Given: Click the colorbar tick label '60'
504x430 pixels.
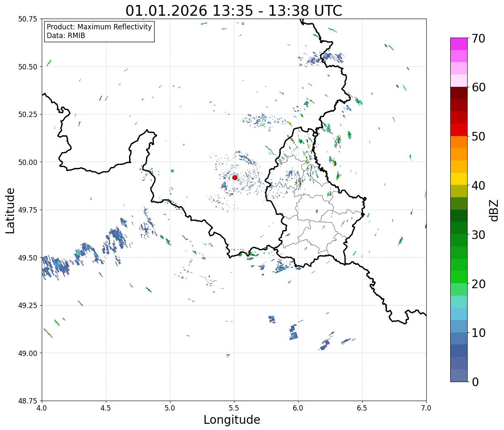Looking at the screenshot, I should click(x=478, y=87).
